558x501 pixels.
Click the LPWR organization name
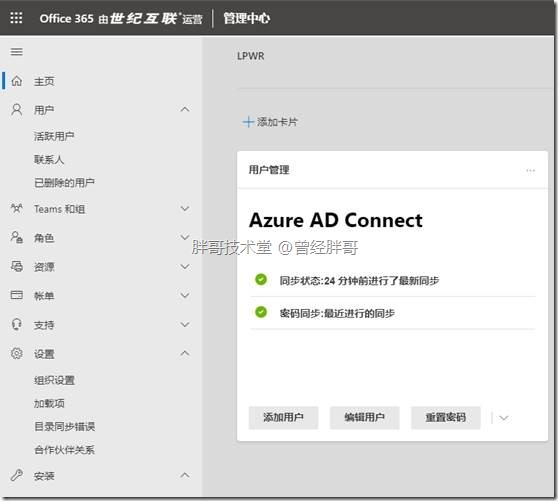(x=251, y=56)
